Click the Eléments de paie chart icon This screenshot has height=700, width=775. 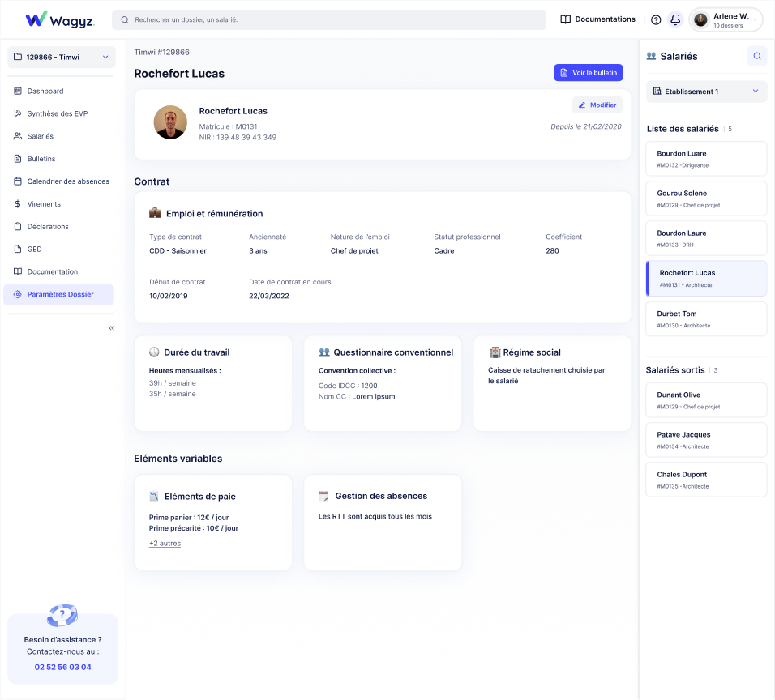coord(154,497)
